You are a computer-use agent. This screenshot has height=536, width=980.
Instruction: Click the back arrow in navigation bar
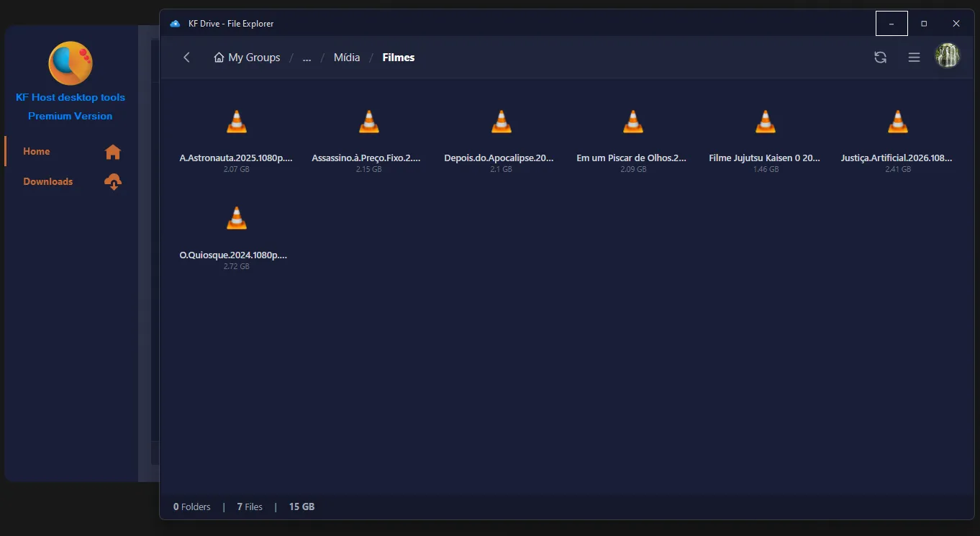[x=186, y=58]
